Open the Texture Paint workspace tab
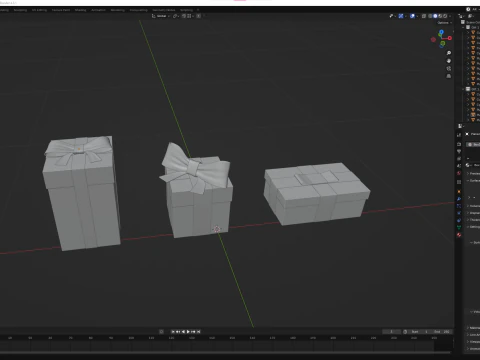The width and height of the screenshot is (480, 360). pyautogui.click(x=61, y=10)
